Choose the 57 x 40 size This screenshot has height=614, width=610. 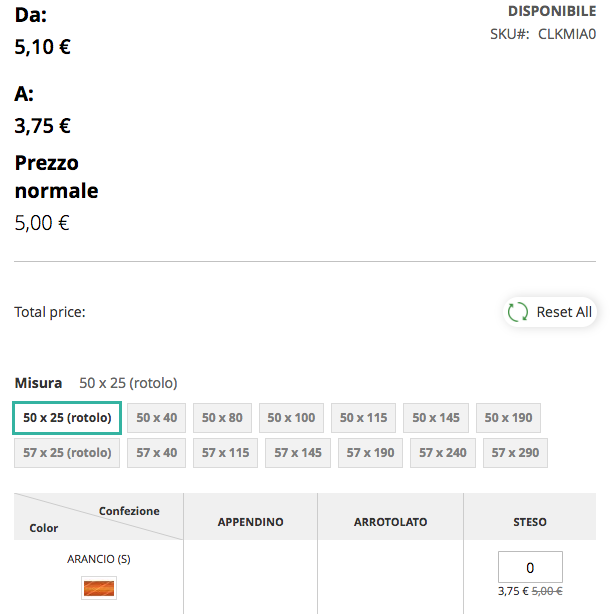click(157, 453)
